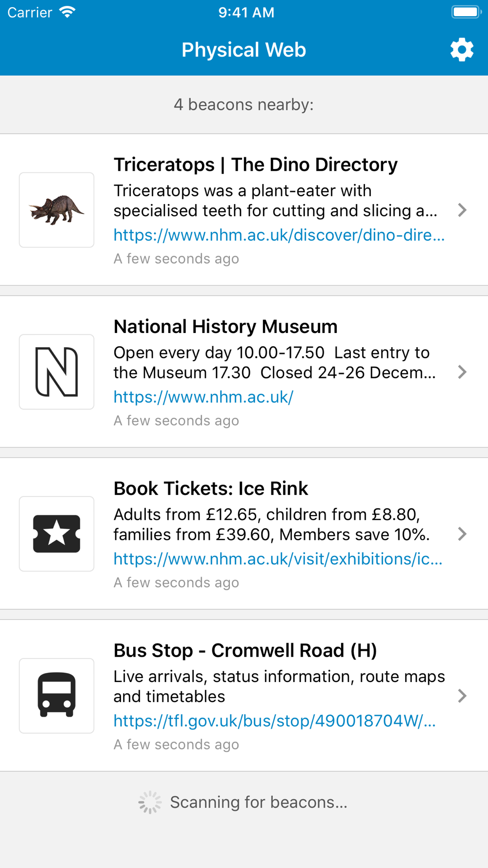Tap the Triceratops dinosaur thumbnail
This screenshot has height=868, width=488.
(x=57, y=210)
